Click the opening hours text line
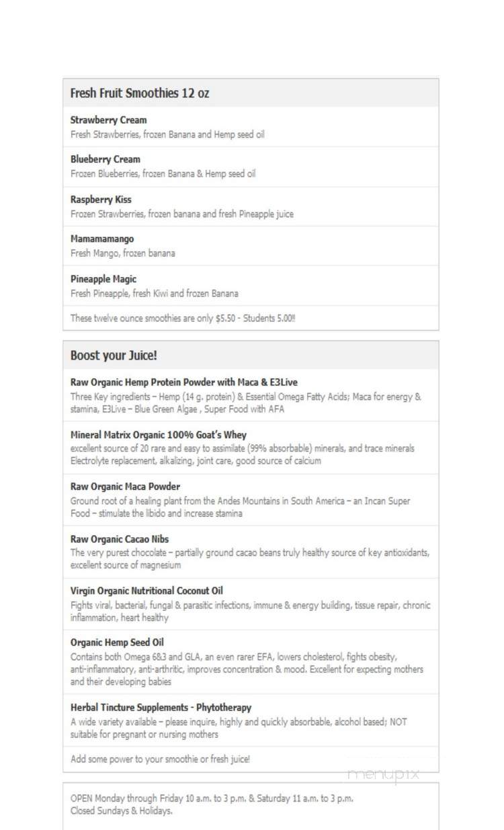This screenshot has height=830, width=504. coord(212,798)
